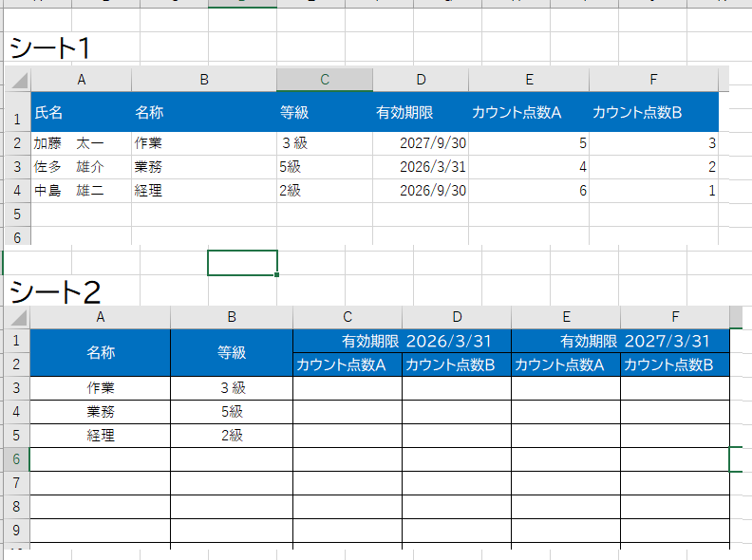Select the date cell 2026/9/30
The height and width of the screenshot is (560, 752).
click(x=421, y=191)
